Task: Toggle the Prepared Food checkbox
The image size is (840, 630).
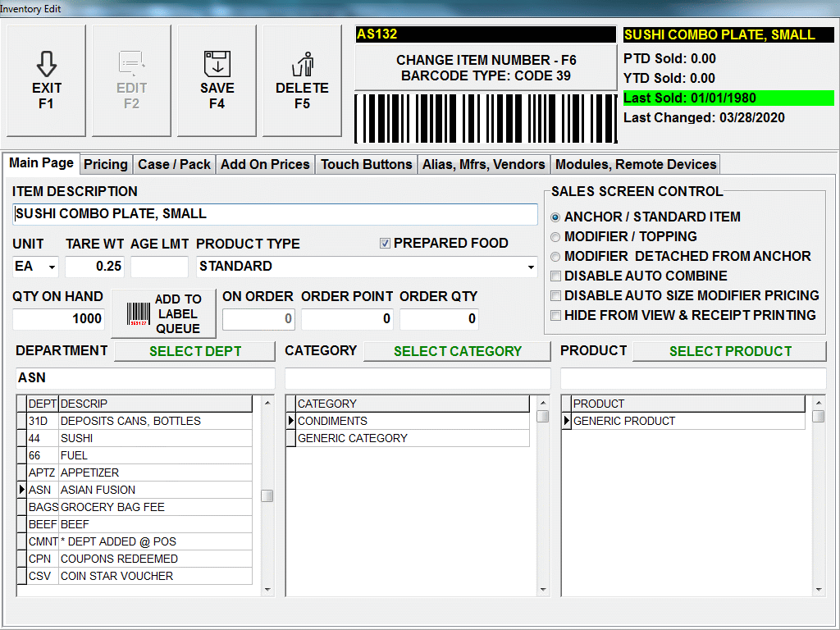Action: point(385,244)
